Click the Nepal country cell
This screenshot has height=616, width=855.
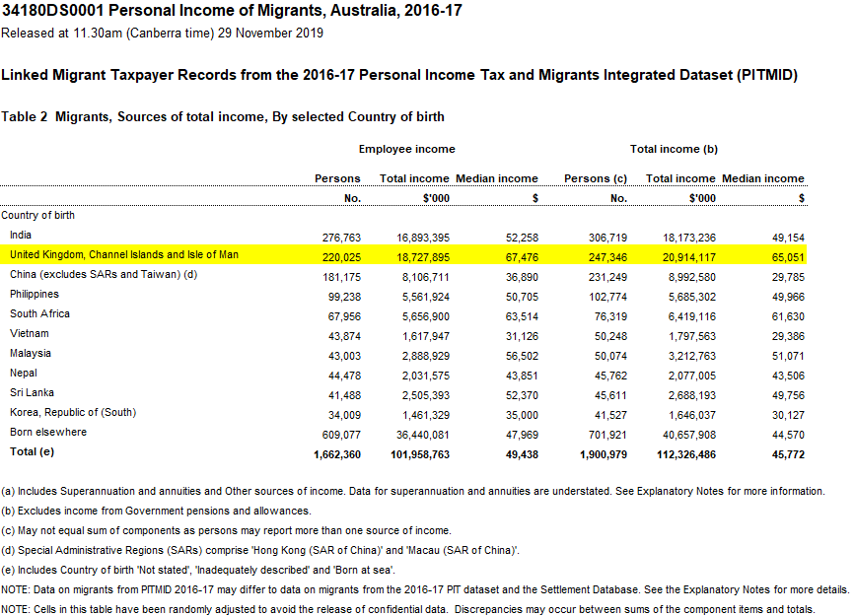(24, 373)
